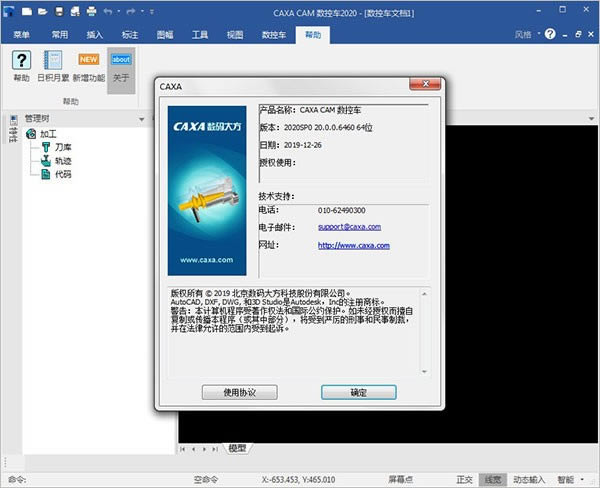Open the support@caxa.com email link
Image resolution: width=600 pixels, height=488 pixels.
(349, 227)
